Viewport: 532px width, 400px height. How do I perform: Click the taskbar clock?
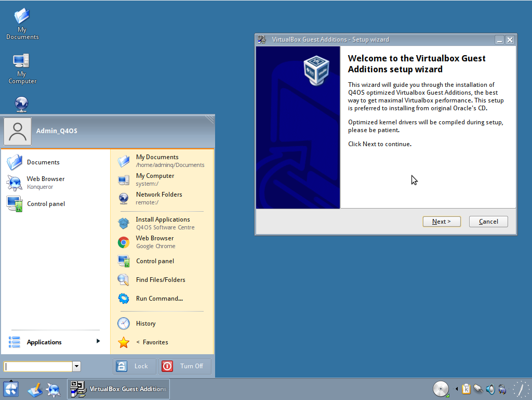(521, 389)
